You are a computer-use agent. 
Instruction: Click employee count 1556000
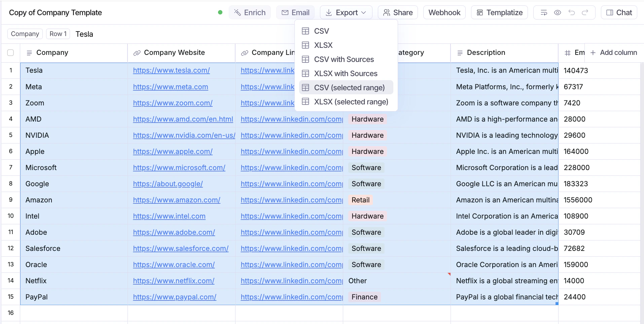click(578, 200)
